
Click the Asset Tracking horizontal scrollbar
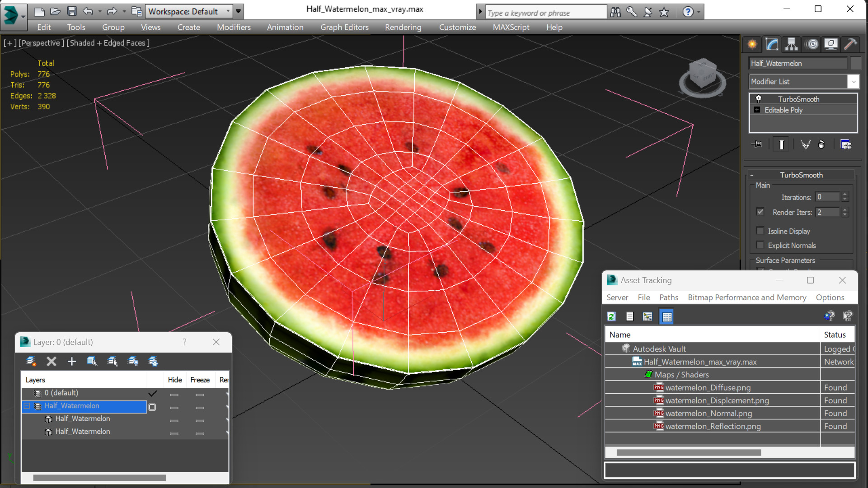(x=689, y=452)
